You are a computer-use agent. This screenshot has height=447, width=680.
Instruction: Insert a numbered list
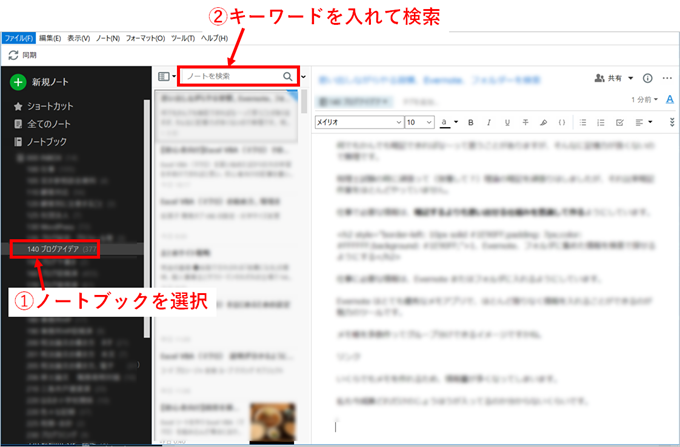tap(601, 123)
